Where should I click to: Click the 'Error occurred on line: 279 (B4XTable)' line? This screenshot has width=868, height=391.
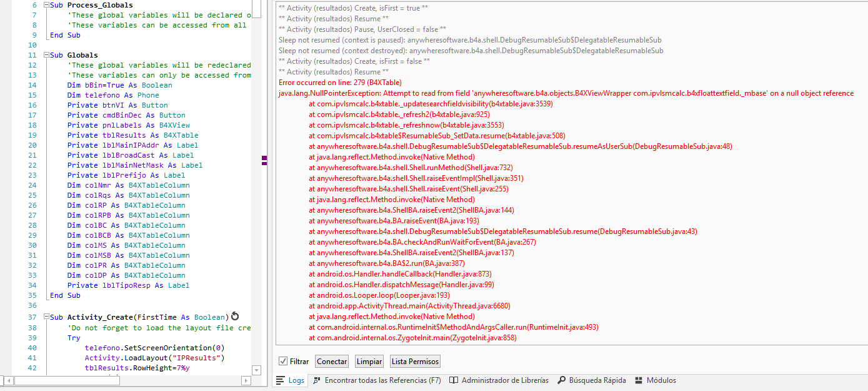tap(340, 83)
